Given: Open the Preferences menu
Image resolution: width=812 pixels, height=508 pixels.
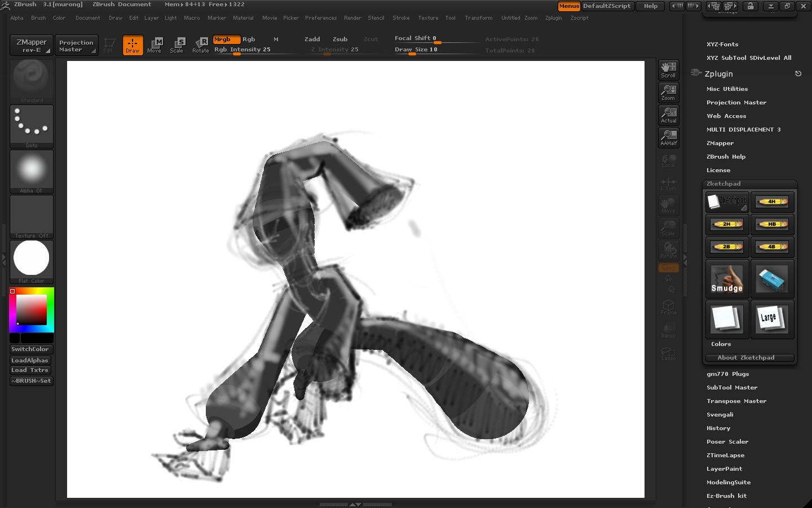Looking at the screenshot, I should (x=320, y=18).
